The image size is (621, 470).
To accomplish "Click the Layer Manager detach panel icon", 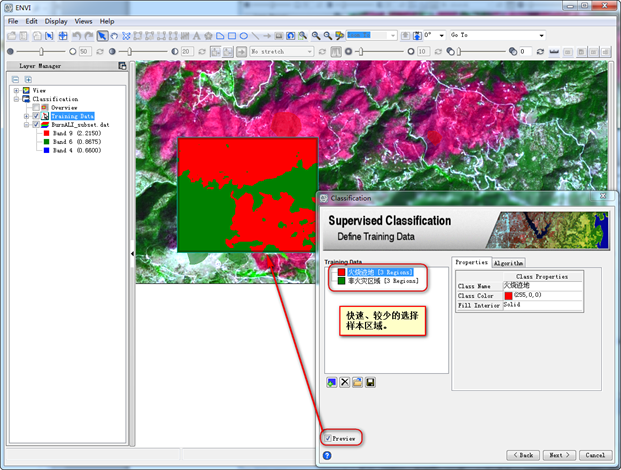I will tap(122, 66).
